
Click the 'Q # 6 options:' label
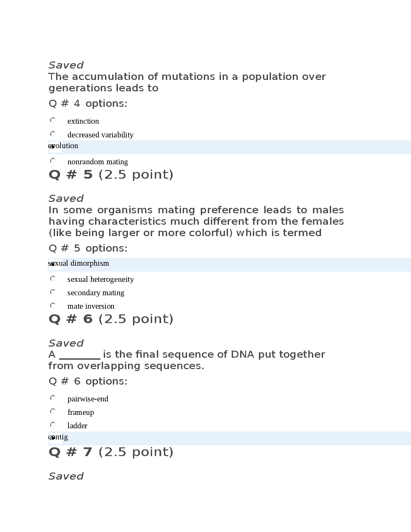(88, 381)
